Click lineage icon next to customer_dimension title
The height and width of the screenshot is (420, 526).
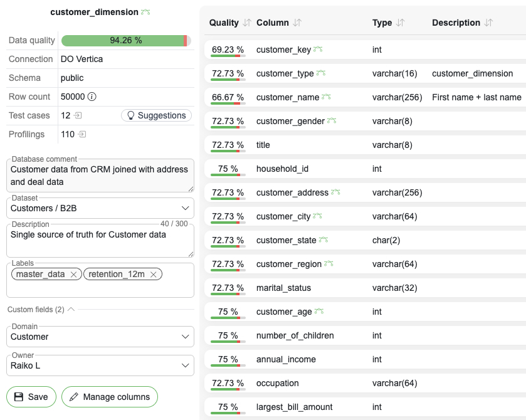tap(146, 12)
